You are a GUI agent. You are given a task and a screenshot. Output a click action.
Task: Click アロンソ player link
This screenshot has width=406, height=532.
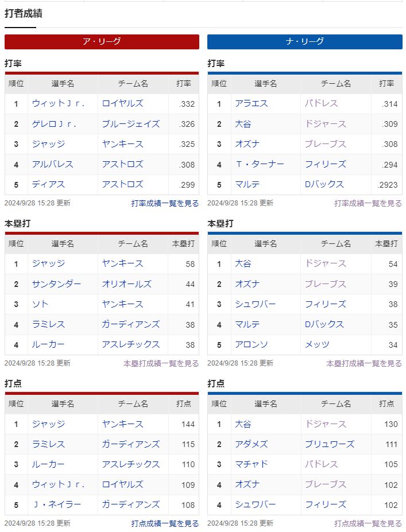pos(251,344)
